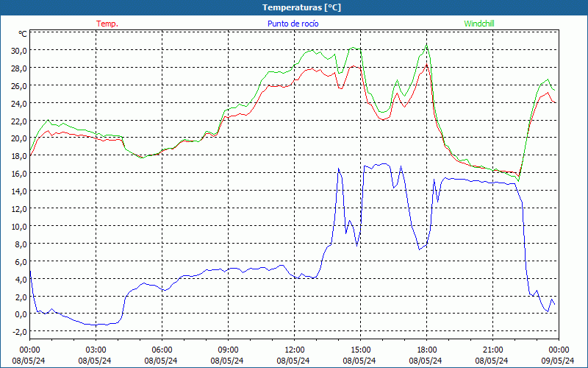This screenshot has height=368, width=588.
Task: Select the blue 'Punto de rocío' legend label
Action: pos(293,24)
